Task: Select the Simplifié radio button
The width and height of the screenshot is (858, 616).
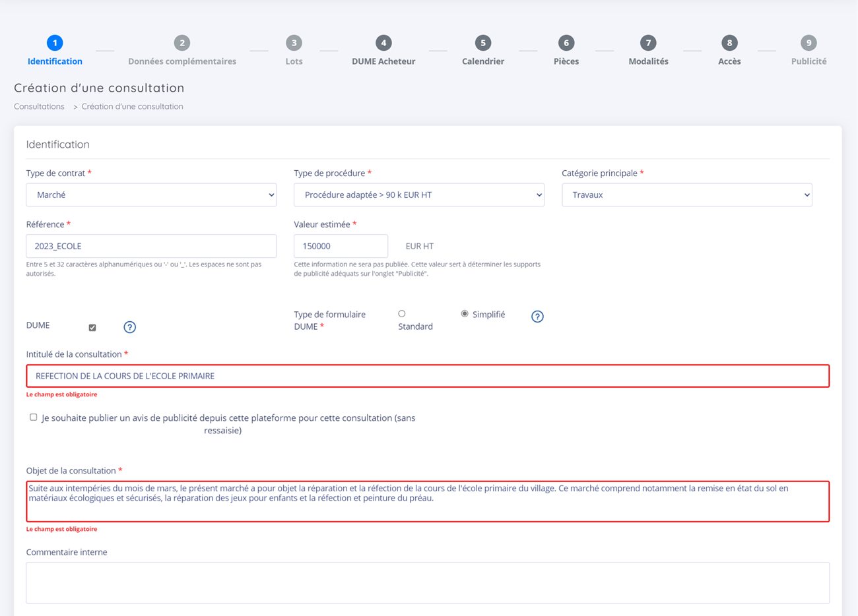Action: (465, 314)
